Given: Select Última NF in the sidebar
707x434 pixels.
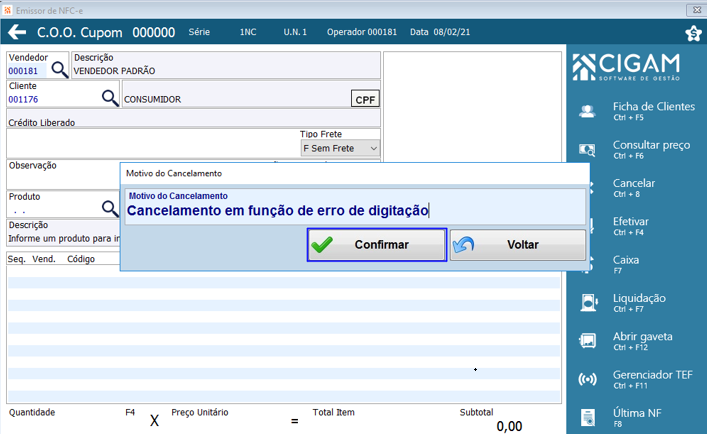Looking at the screenshot, I should coord(637,417).
